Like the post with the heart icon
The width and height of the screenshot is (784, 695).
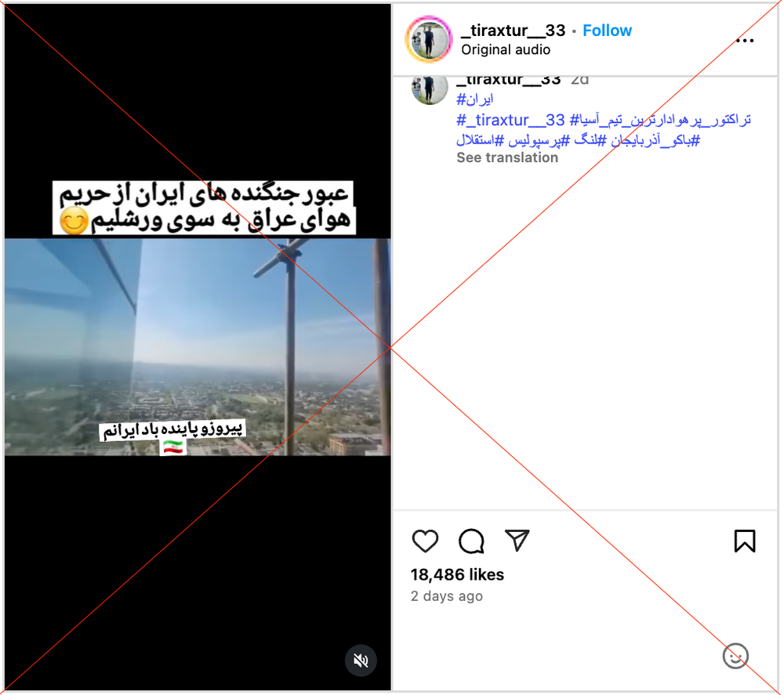click(x=425, y=541)
